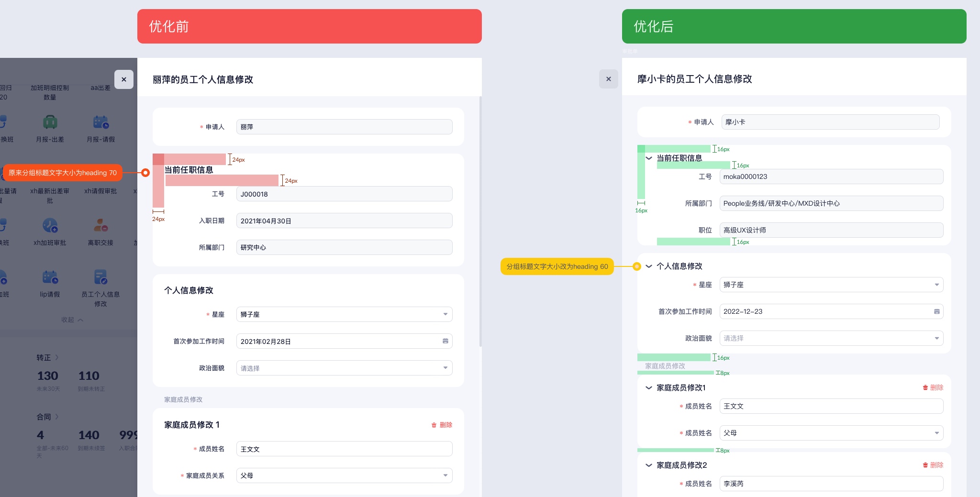This screenshot has width=980, height=497.
Task: Click the 月报-出差 briefcase icon
Action: point(50,122)
